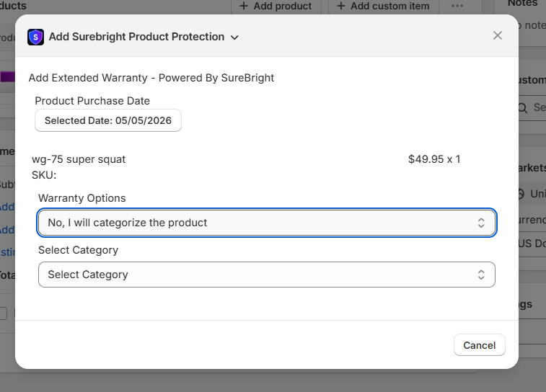This screenshot has width=546, height=392.
Task: Click the SKU: label text
Action: (x=44, y=175)
